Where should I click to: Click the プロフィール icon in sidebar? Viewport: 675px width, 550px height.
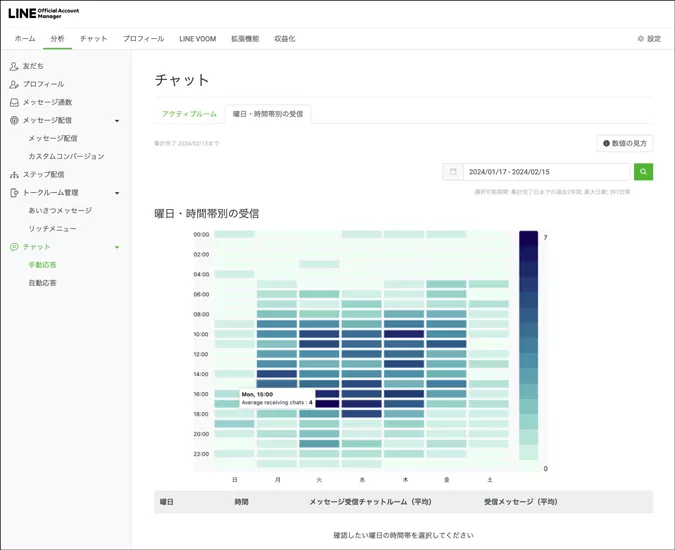pyautogui.click(x=14, y=84)
